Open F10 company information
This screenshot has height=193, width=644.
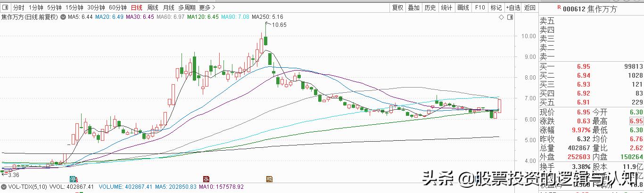point(480,8)
